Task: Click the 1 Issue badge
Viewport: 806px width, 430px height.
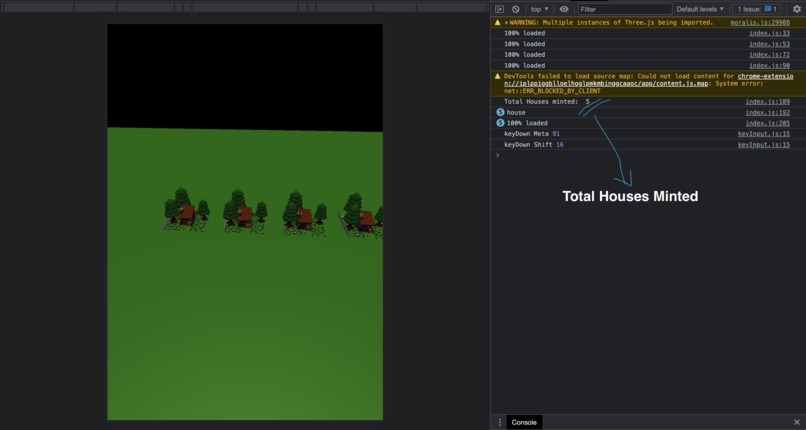Action: 757,9
